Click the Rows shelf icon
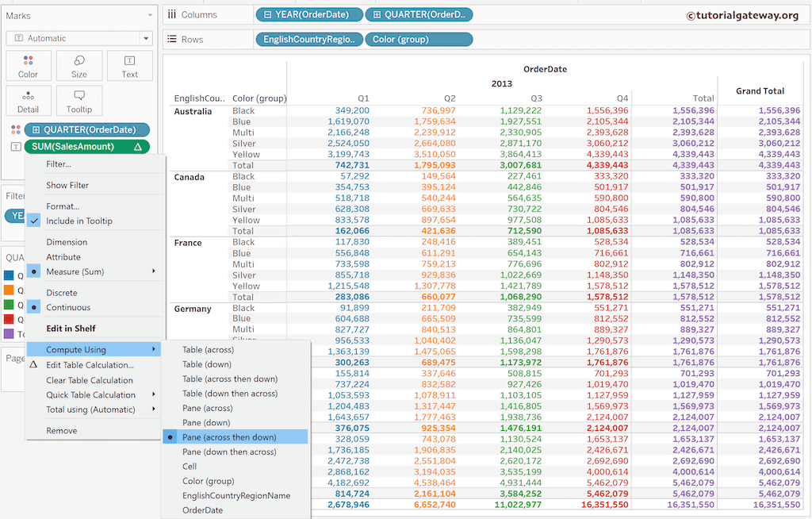The height and width of the screenshot is (519, 812). tap(173, 38)
